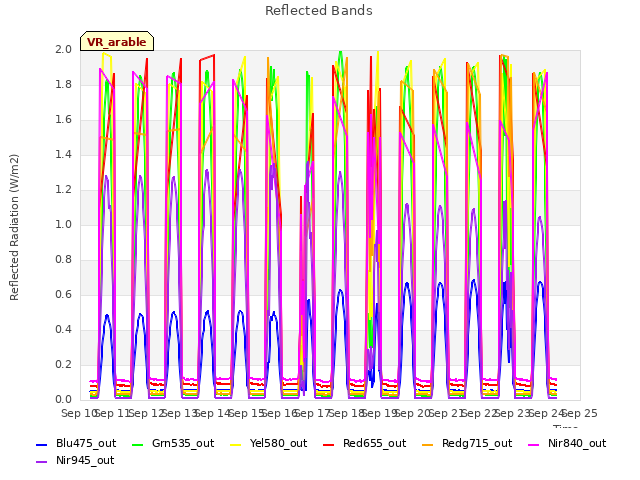The image size is (640, 480).
Task: Click the Red655_out legend entry
Action: pyautogui.click(x=364, y=443)
